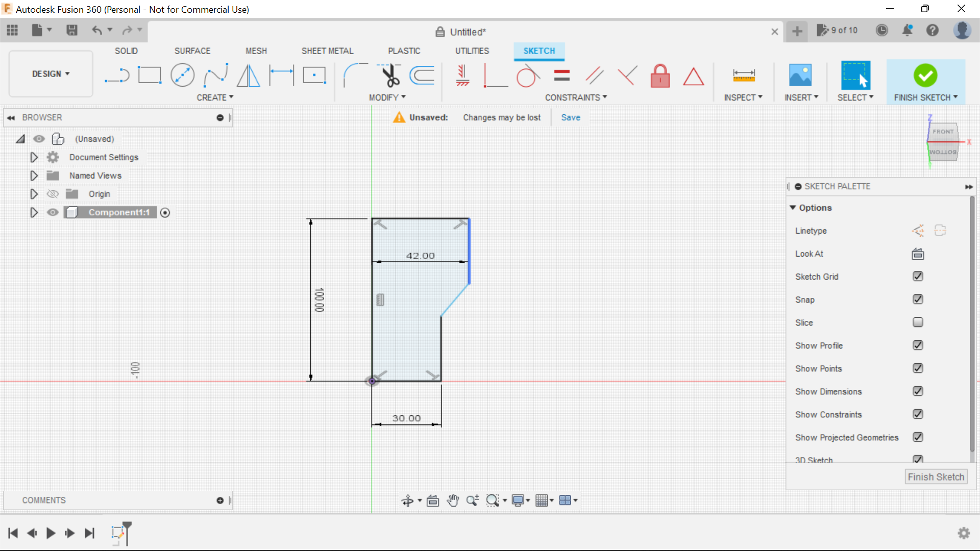Expand the Document Settings tree item
This screenshot has height=551, width=980.
(34, 157)
